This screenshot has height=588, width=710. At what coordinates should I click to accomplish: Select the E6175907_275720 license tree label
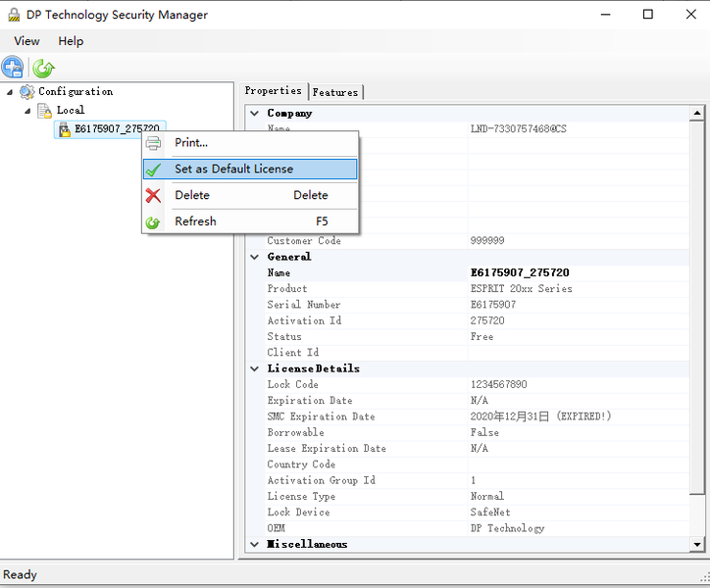(x=117, y=129)
